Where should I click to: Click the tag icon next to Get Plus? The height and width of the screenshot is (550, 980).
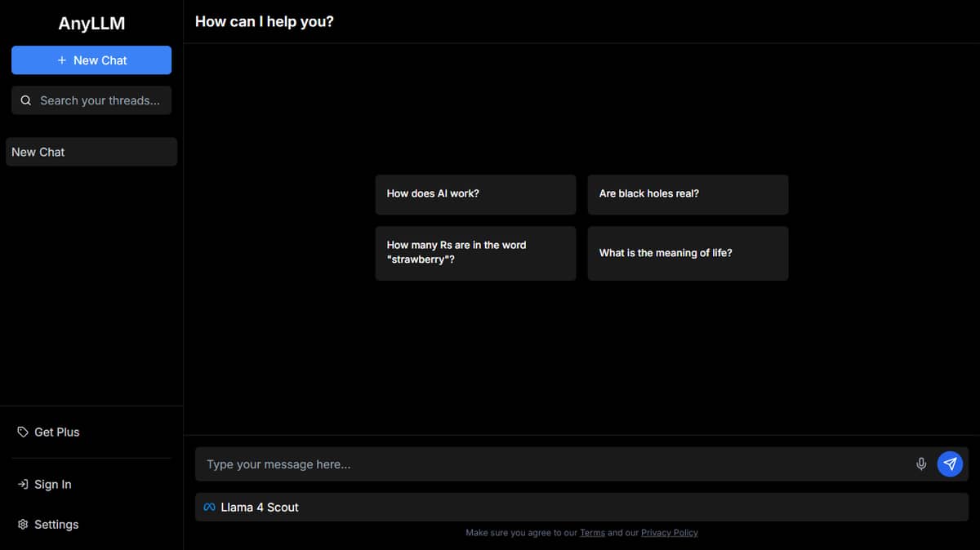23,432
